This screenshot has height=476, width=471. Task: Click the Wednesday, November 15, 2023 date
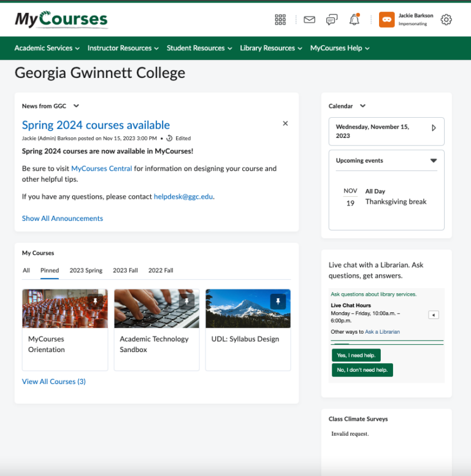pos(373,131)
